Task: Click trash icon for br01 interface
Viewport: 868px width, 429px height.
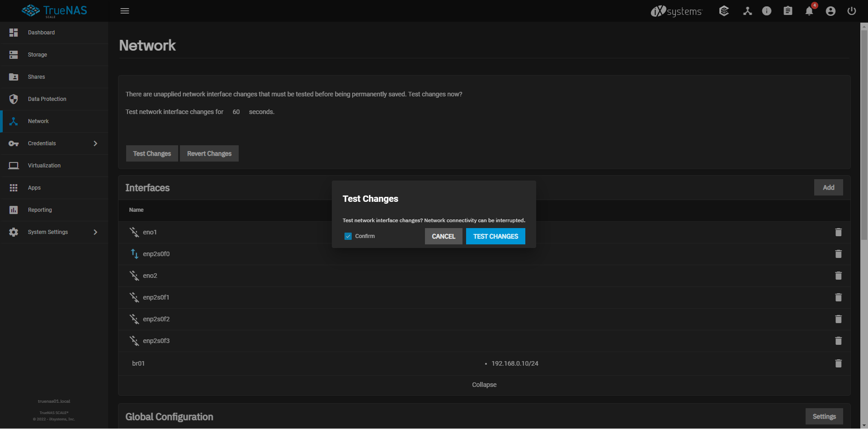Action: tap(838, 363)
